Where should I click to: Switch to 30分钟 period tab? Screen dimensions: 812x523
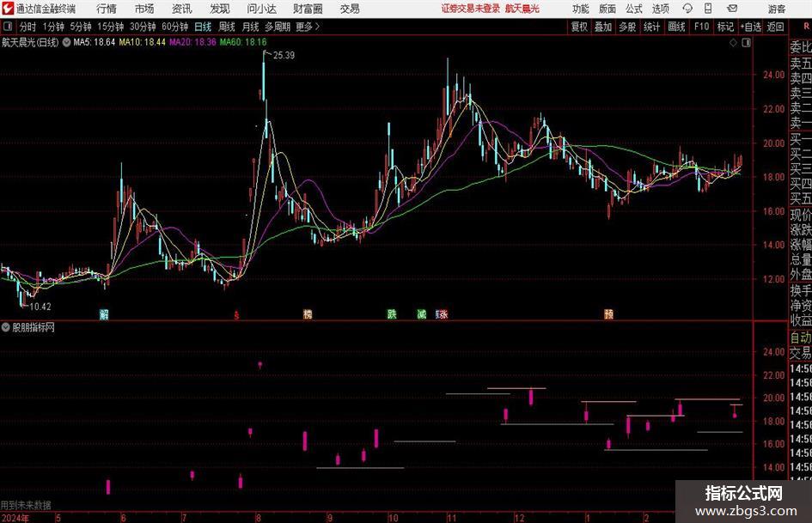(x=143, y=27)
